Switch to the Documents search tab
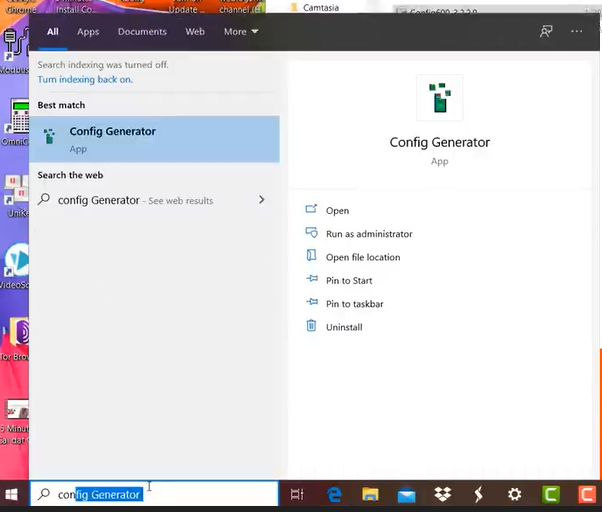 142,31
